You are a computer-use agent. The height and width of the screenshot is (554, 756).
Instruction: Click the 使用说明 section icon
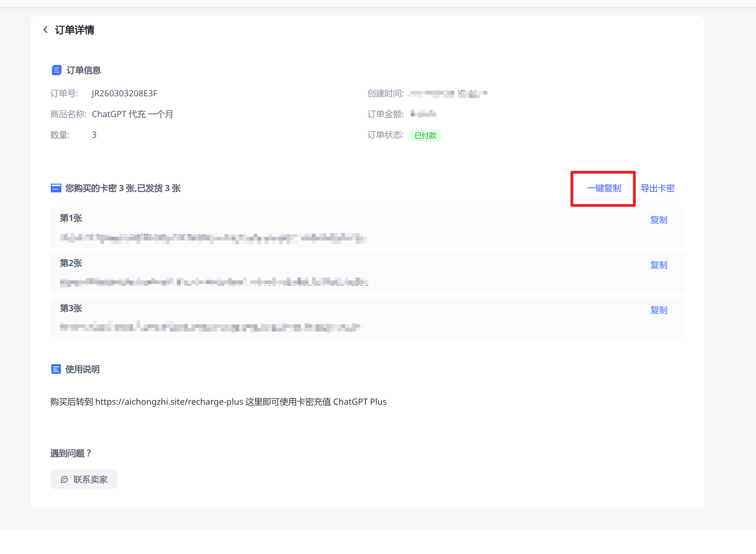[56, 369]
